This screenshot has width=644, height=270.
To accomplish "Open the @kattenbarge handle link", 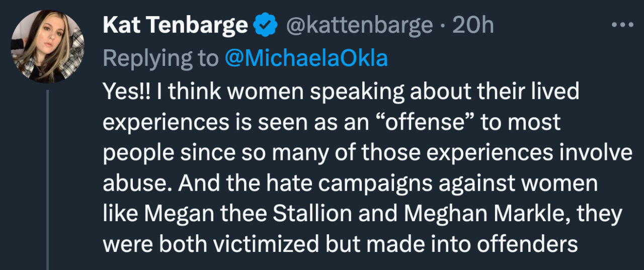I will coord(359,26).
